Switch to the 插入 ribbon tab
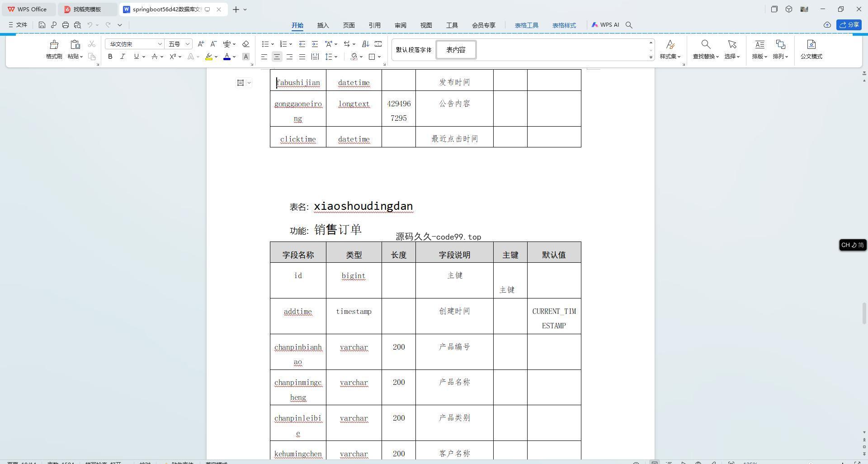 pos(323,25)
